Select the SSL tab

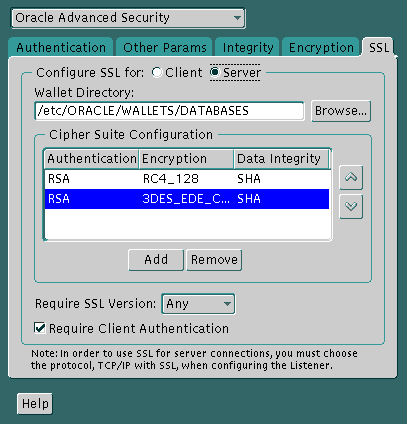379,48
